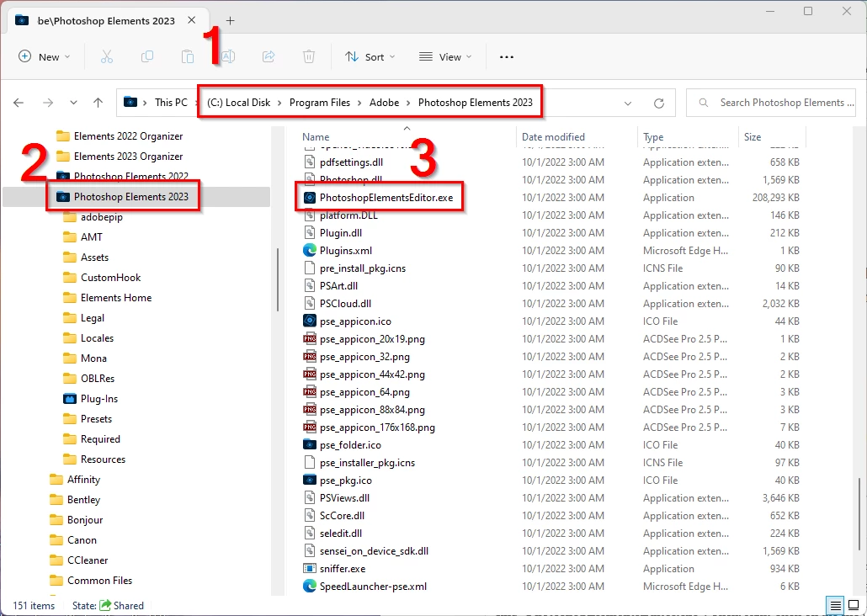Click the Copy icon in toolbar
The width and height of the screenshot is (867, 616).
[x=147, y=57]
